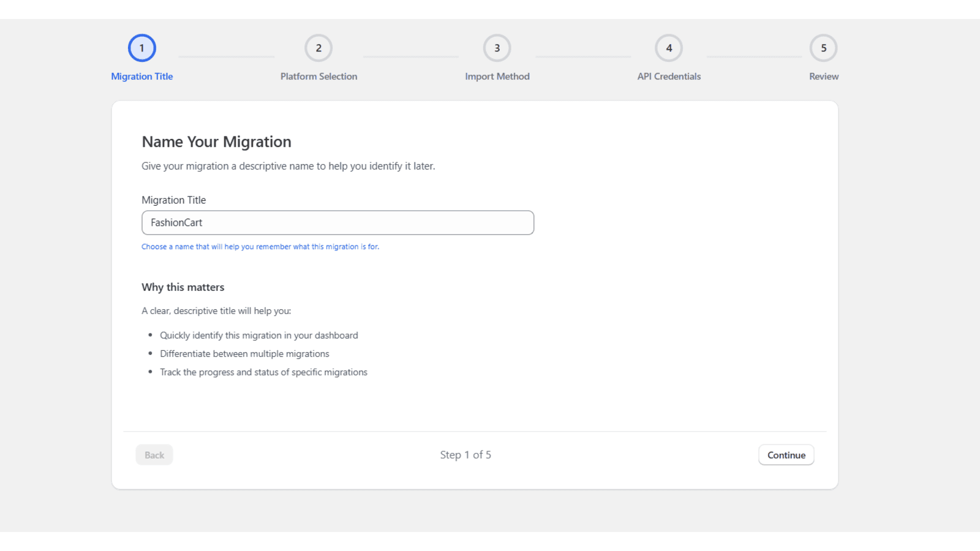Click the disabled Back button
Image resolution: width=980 pixels, height=551 pixels.
coord(154,455)
